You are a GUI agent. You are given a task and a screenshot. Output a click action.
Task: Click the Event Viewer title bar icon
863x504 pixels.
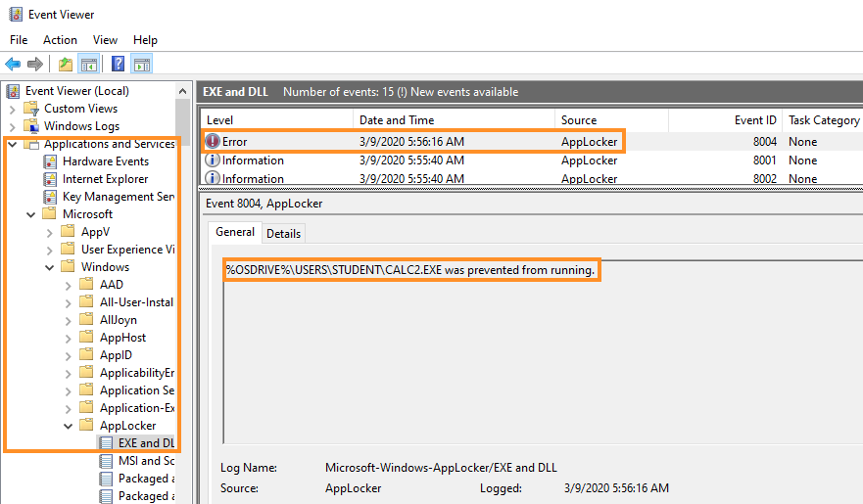click(16, 15)
